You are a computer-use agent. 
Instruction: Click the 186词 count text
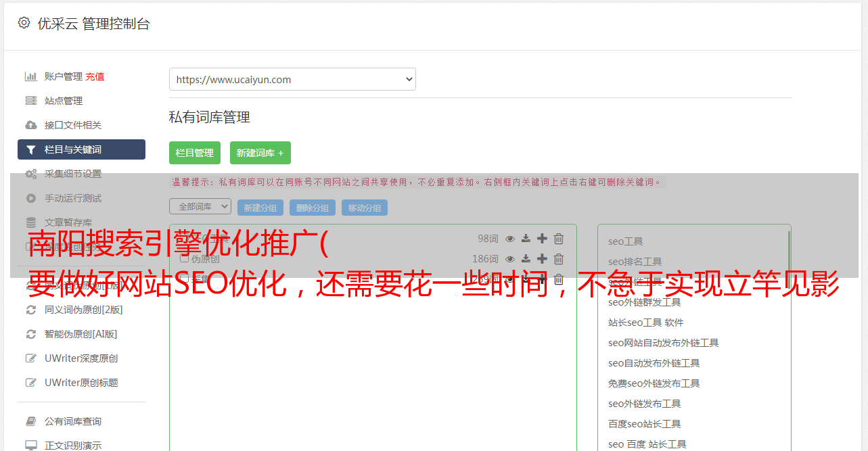(x=485, y=259)
